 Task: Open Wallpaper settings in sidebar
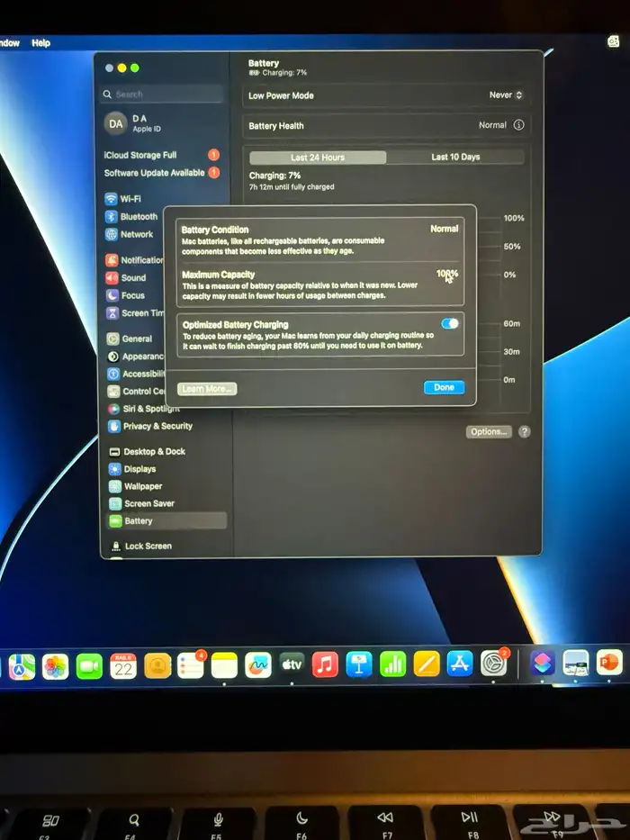tap(142, 486)
